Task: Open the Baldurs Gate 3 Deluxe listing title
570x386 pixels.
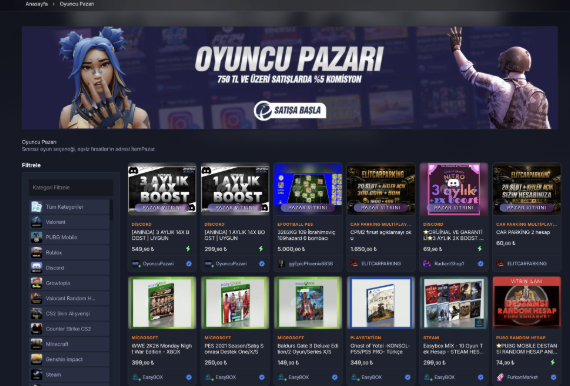Action: 308,349
